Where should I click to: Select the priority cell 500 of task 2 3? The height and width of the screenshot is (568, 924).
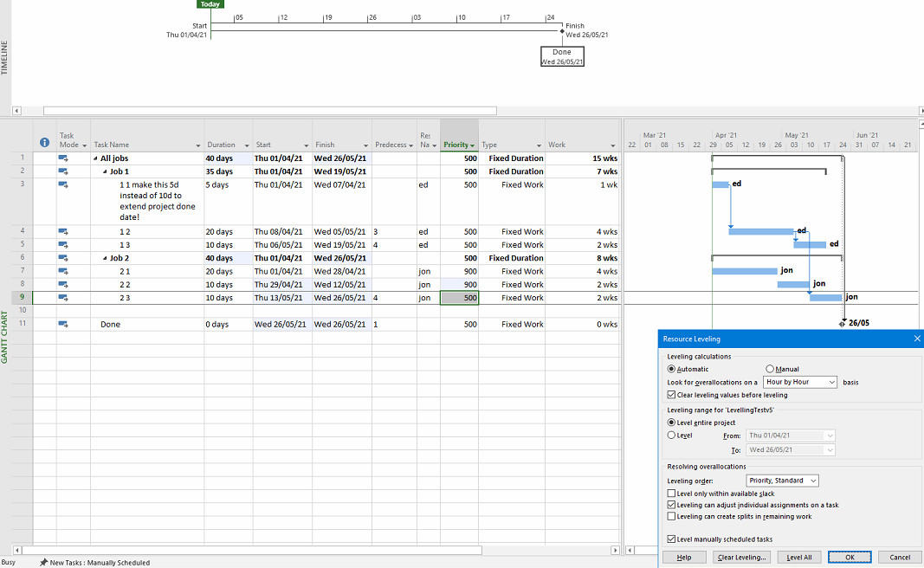point(459,298)
